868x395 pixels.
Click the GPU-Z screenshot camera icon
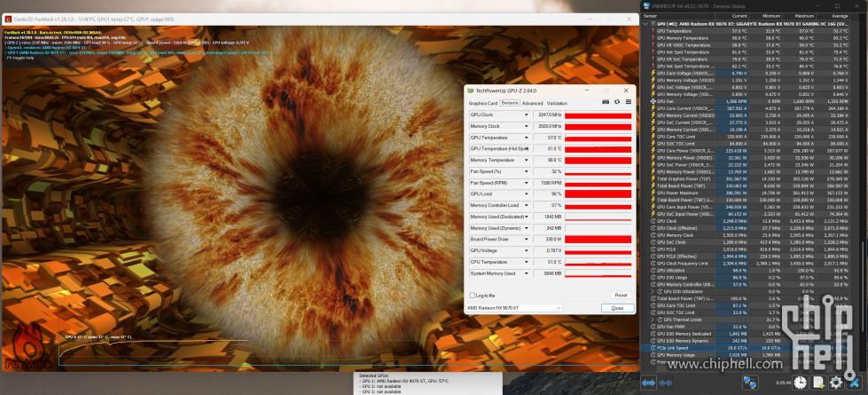pos(606,102)
